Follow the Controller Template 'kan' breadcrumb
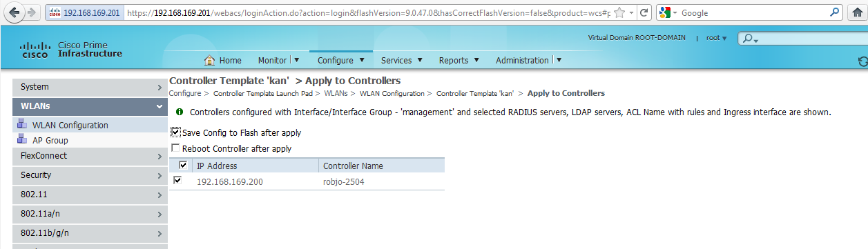Screen dimensions: 868x249 [475, 93]
